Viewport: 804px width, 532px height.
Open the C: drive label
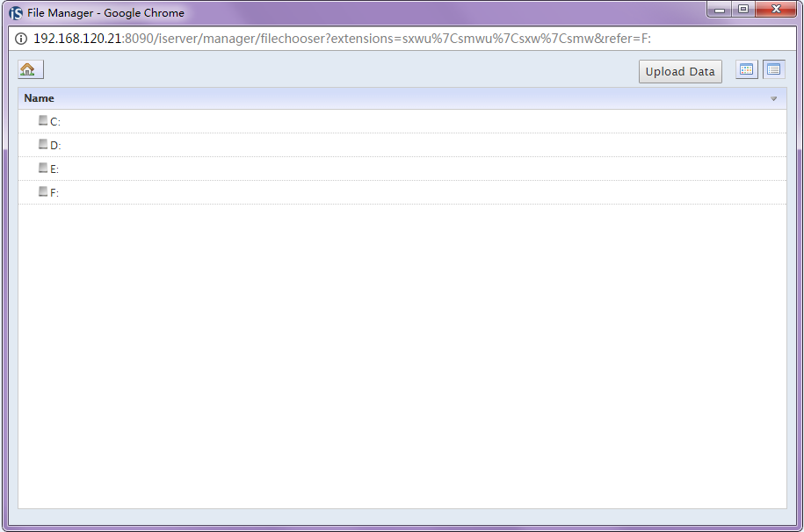click(x=55, y=122)
